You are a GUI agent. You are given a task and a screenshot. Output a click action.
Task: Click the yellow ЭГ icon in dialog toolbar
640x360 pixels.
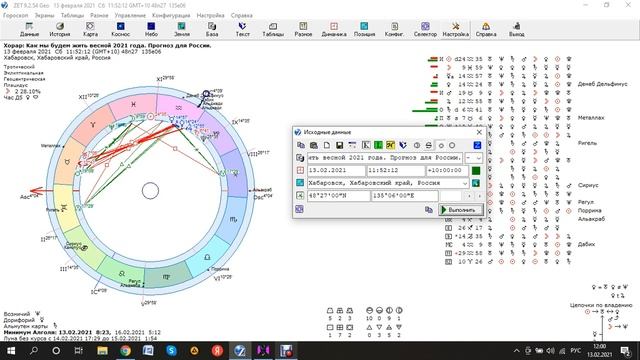point(391,145)
